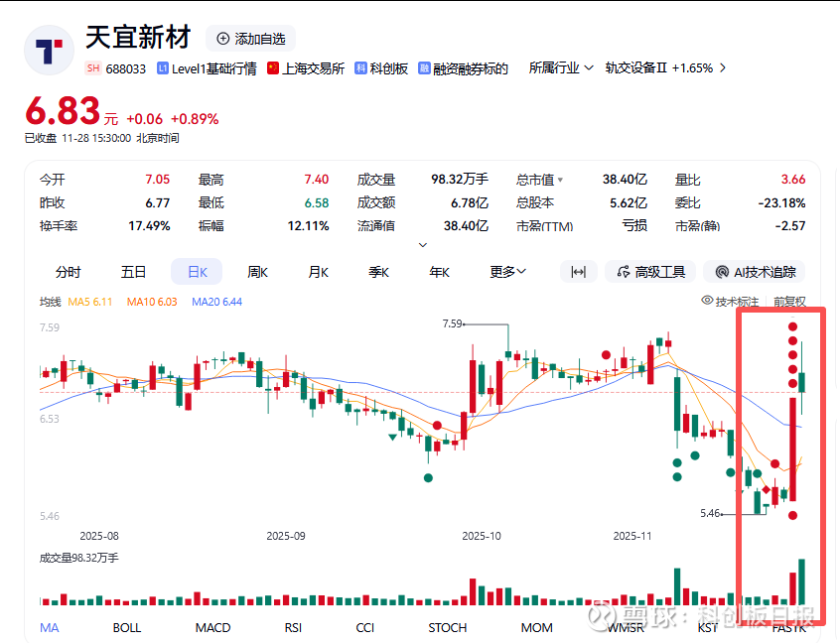Select the 月K tab
The height and width of the screenshot is (643, 840).
tap(318, 272)
